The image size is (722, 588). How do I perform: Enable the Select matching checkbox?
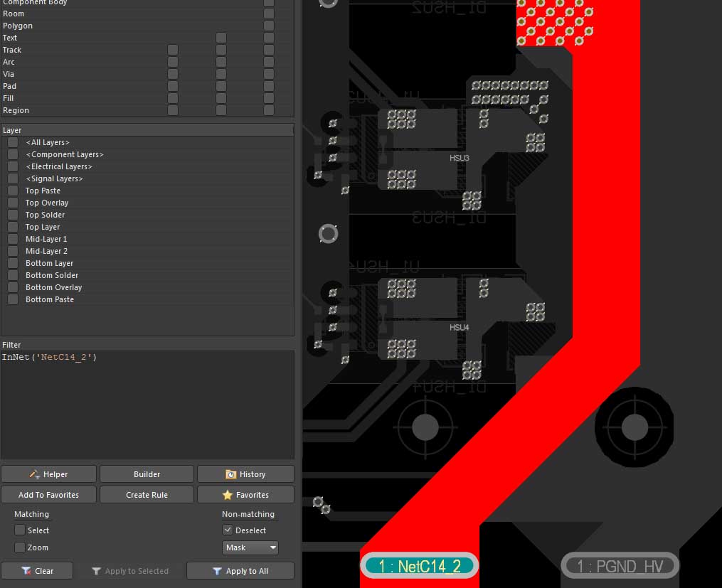20,530
